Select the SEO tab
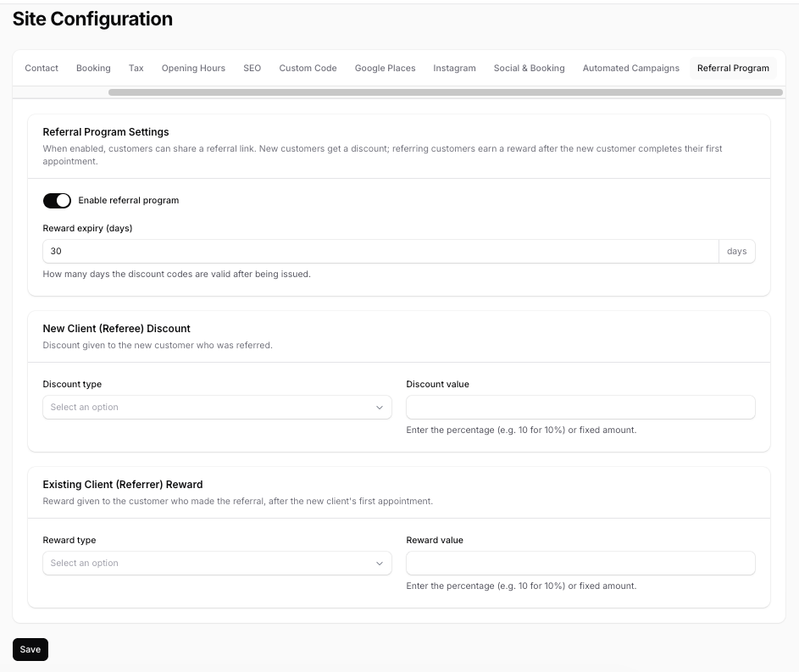The width and height of the screenshot is (799, 672). (252, 68)
